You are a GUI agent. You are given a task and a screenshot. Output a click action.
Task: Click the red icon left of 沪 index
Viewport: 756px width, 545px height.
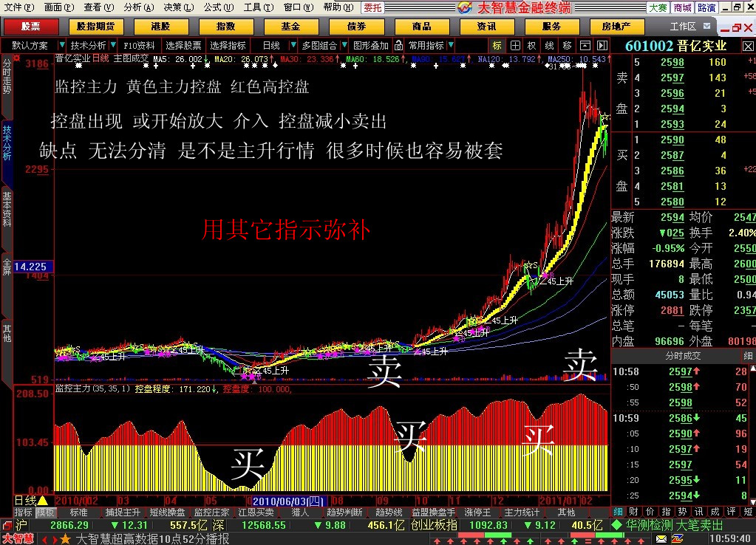pyautogui.click(x=7, y=525)
